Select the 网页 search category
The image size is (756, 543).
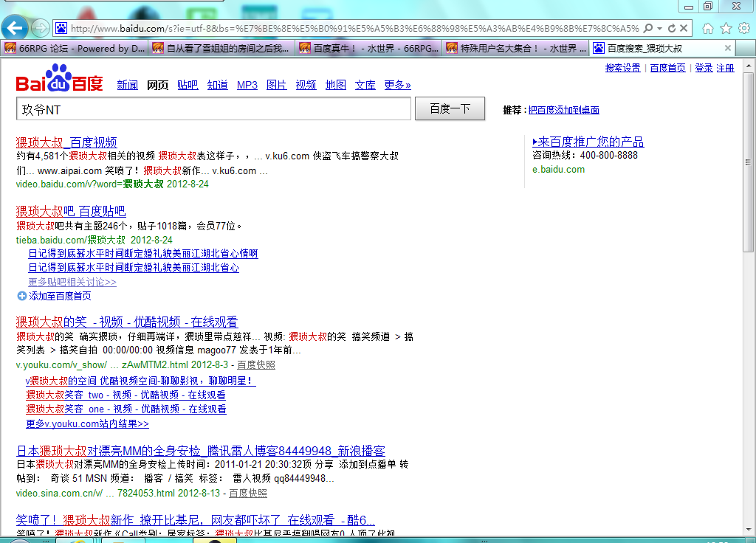[158, 86]
